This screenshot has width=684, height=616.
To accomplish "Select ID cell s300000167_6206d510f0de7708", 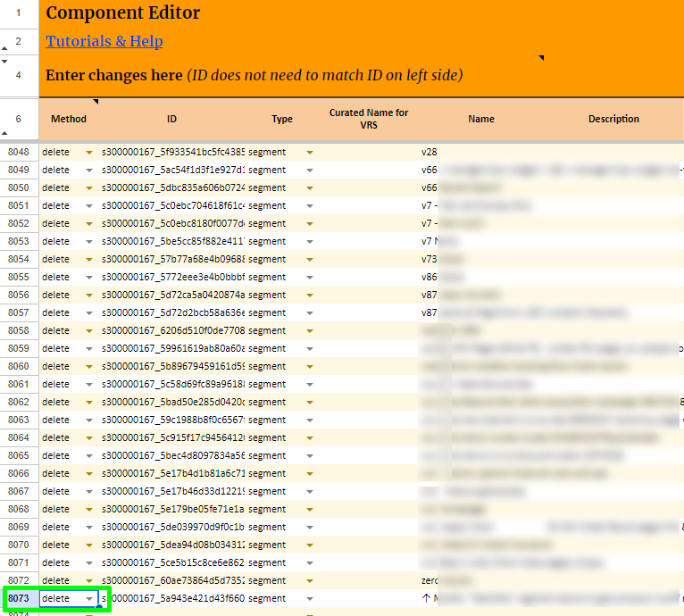I will coord(172,330).
